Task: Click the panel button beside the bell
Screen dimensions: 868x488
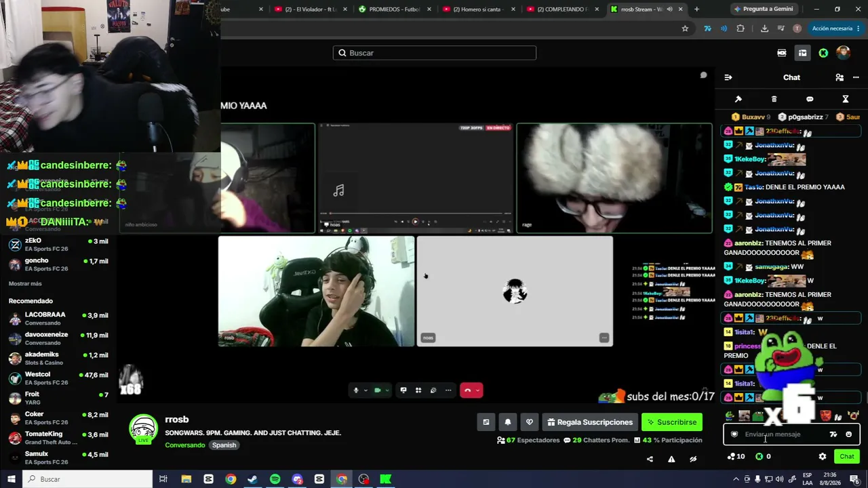Action: (486, 422)
